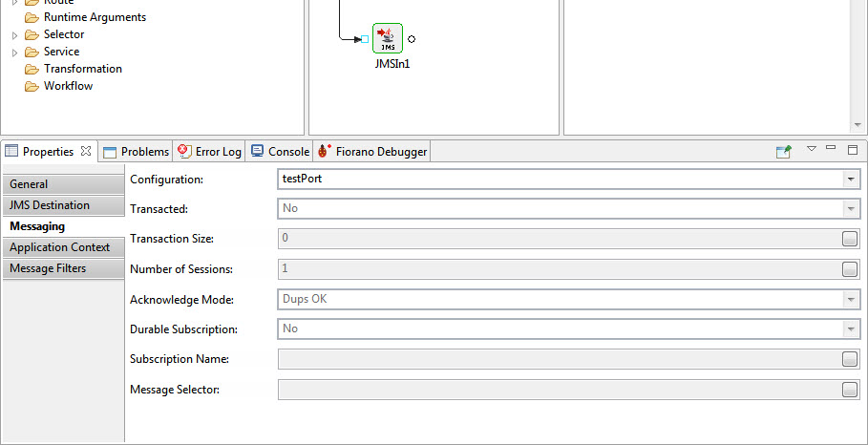Image resolution: width=868 pixels, height=445 pixels.
Task: Click the pin property view icon
Action: point(783,151)
